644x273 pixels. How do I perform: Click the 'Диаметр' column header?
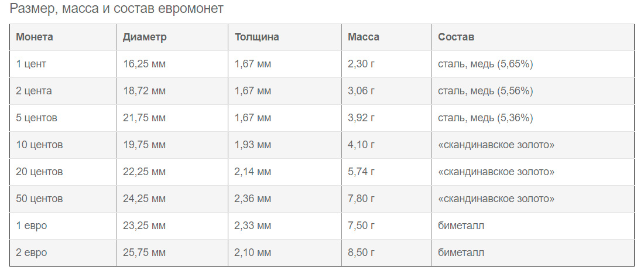[x=145, y=37]
